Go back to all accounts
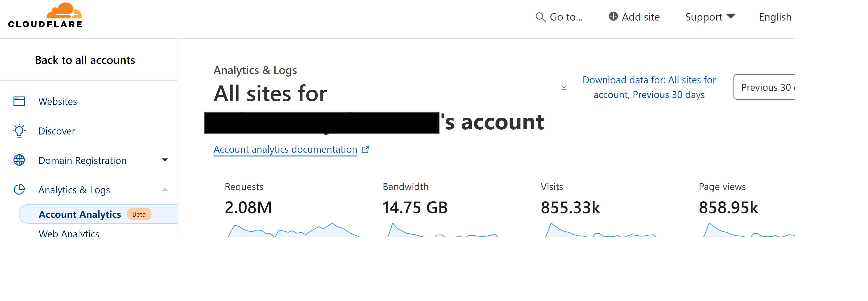Image resolution: width=868 pixels, height=301 pixels. [85, 60]
